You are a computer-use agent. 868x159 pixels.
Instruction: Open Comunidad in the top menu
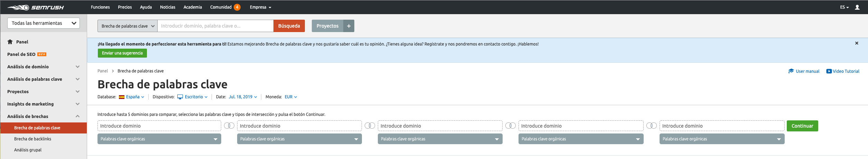point(221,7)
